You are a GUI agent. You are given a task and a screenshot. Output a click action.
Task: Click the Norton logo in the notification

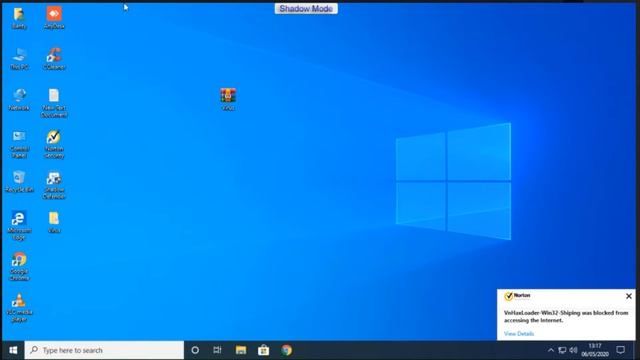[518, 296]
